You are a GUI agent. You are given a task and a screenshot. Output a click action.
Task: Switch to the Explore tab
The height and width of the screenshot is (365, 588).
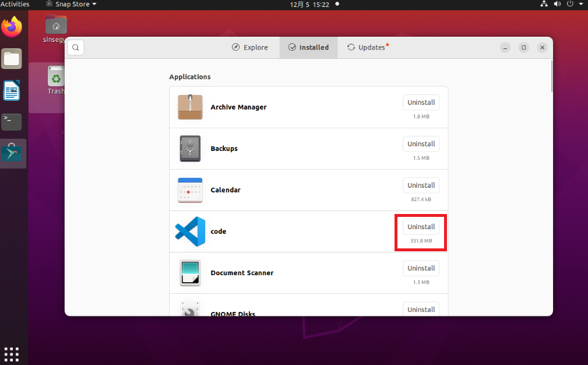(250, 48)
